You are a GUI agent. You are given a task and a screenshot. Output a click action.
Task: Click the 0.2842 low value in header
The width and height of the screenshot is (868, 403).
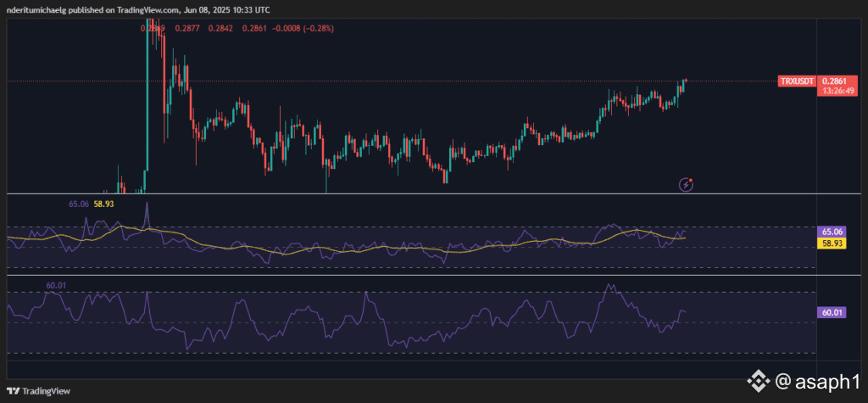tap(220, 28)
